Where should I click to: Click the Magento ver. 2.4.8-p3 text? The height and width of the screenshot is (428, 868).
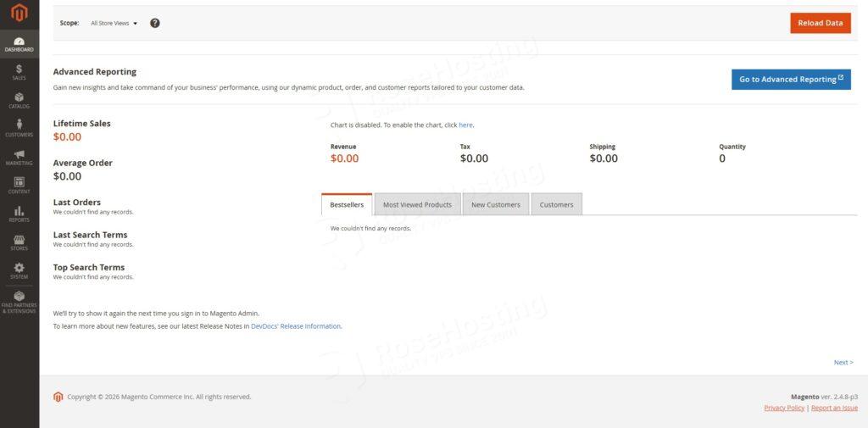(824, 397)
